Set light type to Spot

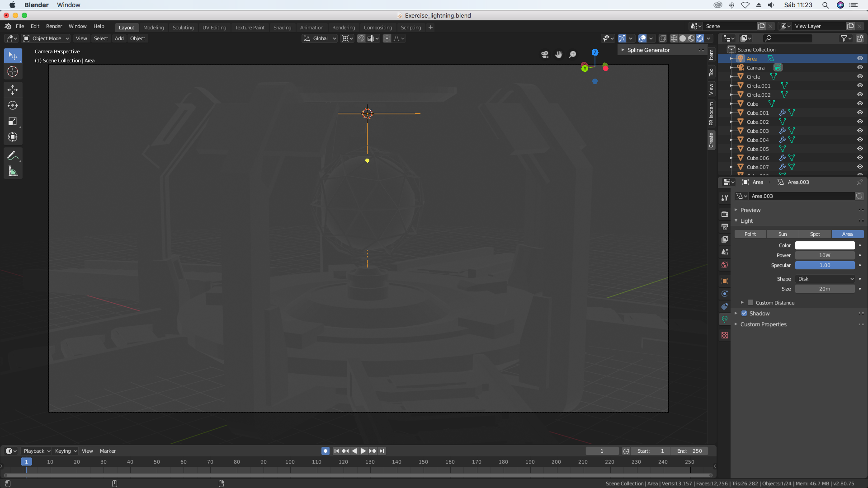[815, 234]
